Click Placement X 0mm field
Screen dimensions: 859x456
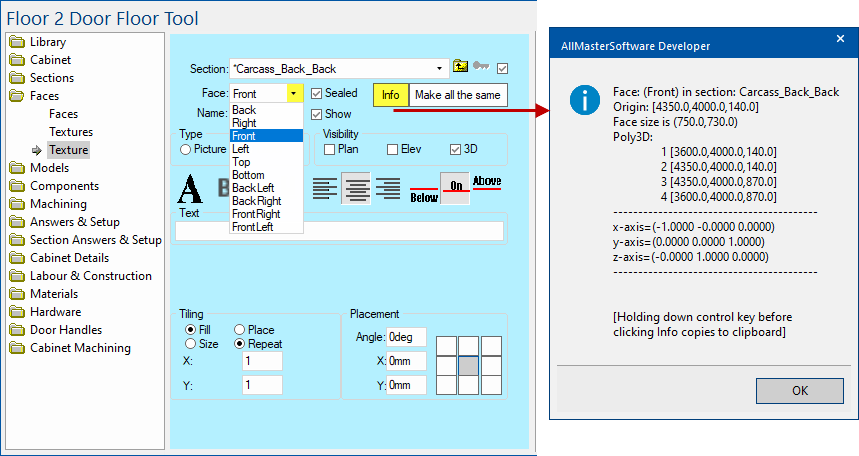406,361
